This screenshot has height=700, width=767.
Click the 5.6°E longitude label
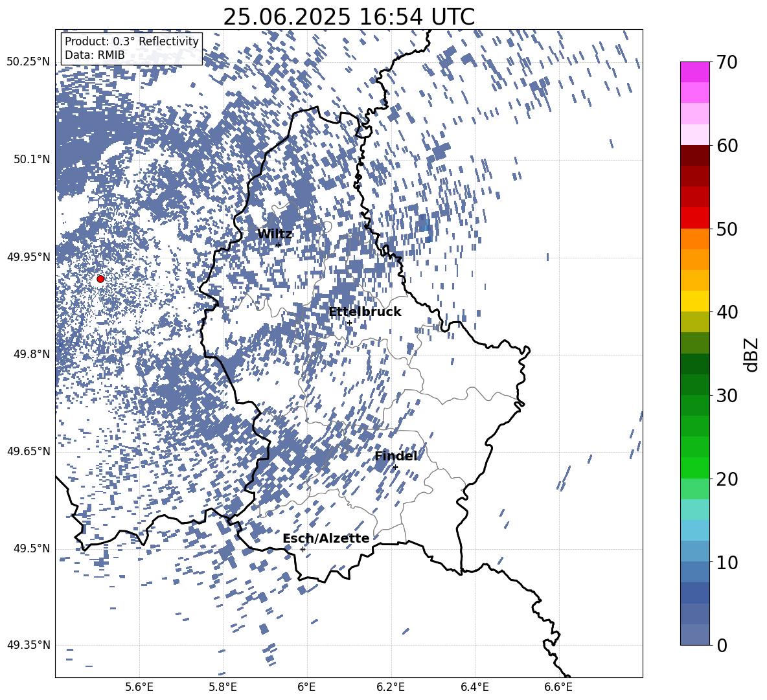click(x=139, y=687)
